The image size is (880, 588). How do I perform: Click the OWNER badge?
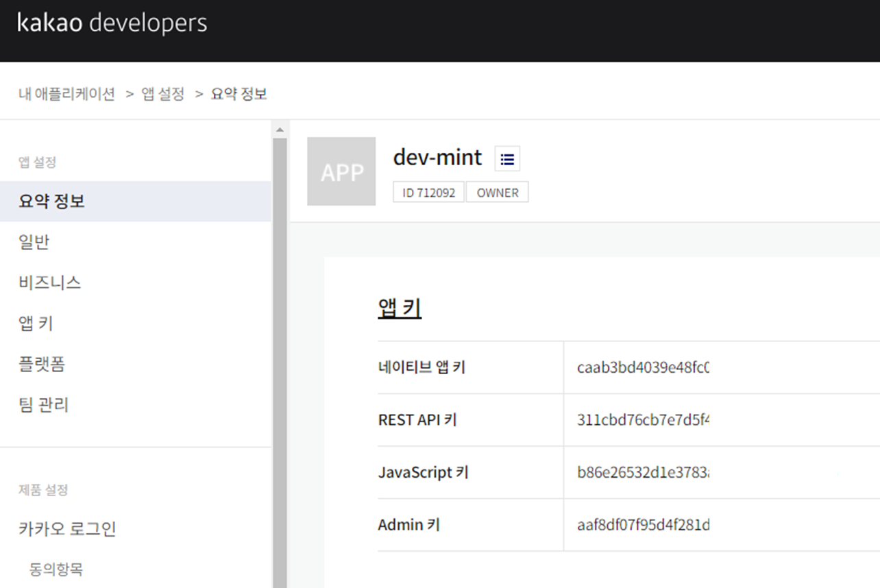click(498, 193)
